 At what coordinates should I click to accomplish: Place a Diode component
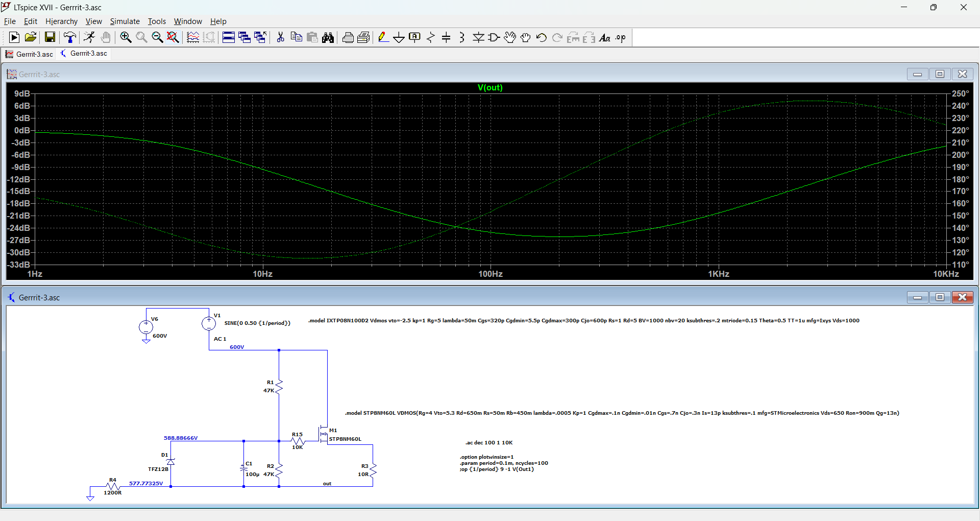tap(478, 37)
